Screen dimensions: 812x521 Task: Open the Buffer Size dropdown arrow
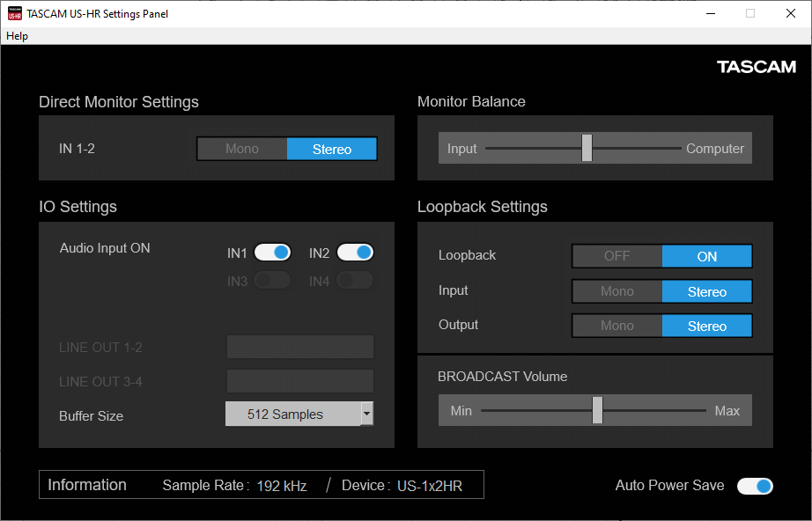366,414
